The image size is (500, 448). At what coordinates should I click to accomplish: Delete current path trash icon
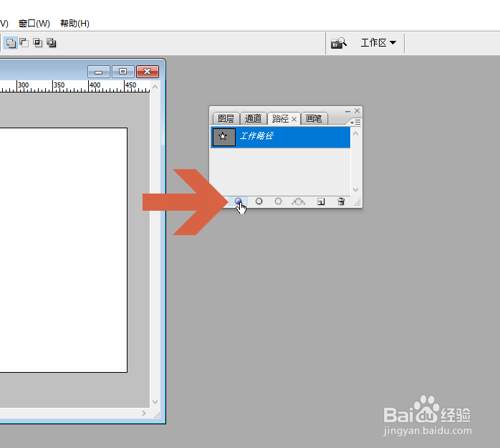click(341, 201)
